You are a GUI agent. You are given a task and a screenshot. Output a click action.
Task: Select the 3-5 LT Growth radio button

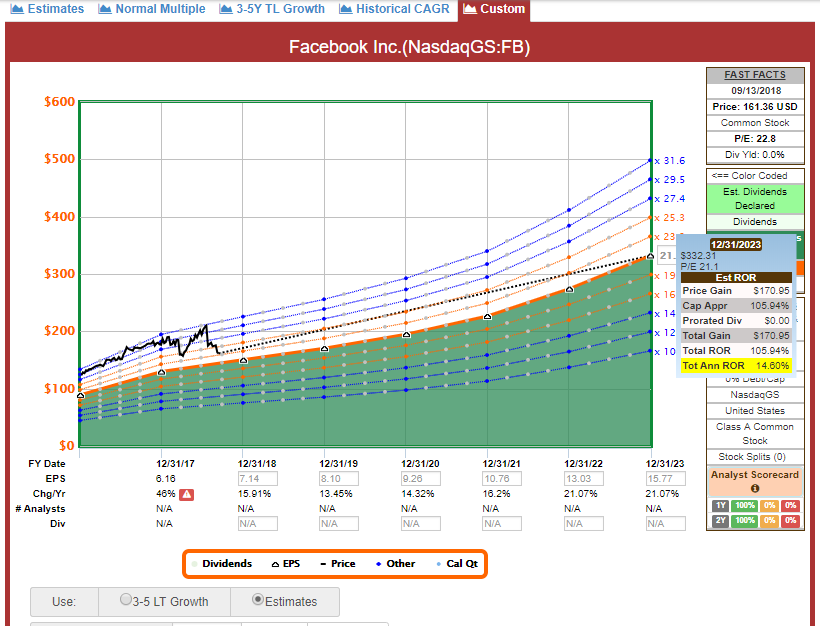[x=126, y=601]
